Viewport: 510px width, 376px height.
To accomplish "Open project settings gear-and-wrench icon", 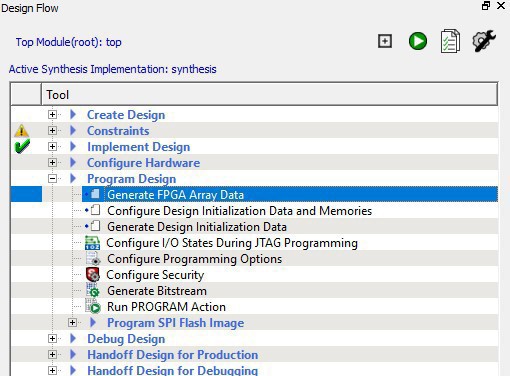I will point(484,41).
